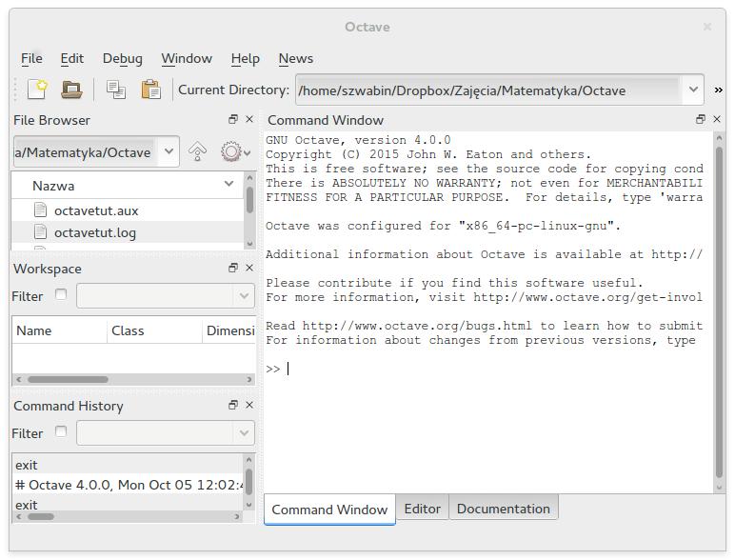Screen dimensions: 735x560
Task: Select the last exit history entry
Action: (127, 505)
